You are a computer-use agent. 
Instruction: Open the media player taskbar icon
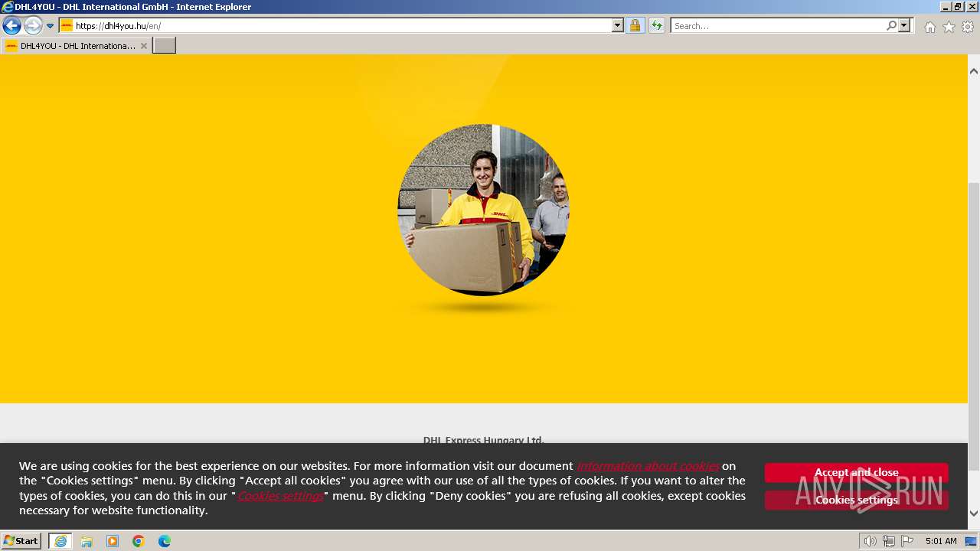(113, 541)
